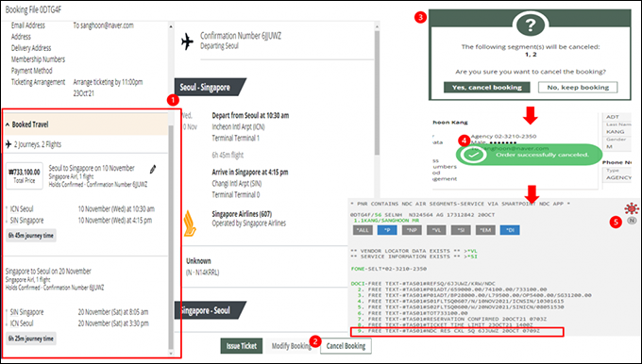Screen dimensions: 642x364
Task: Click the ₩733,100.00 Total Price box
Action: [x=25, y=175]
